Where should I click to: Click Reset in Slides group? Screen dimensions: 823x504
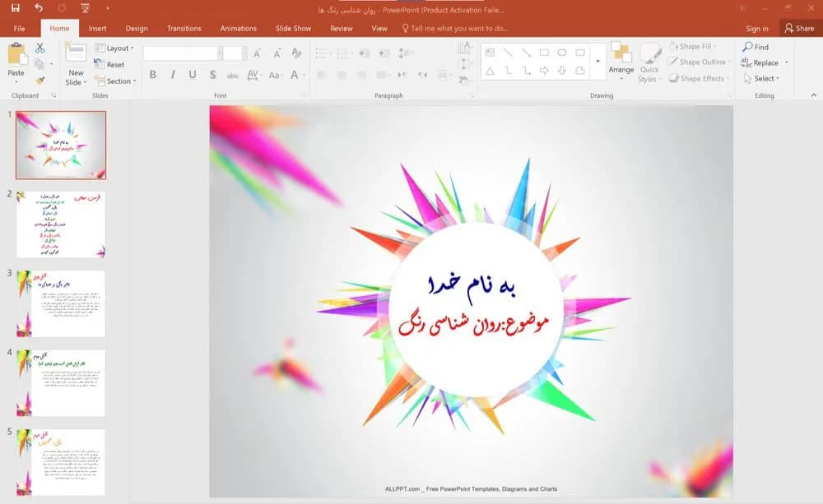coord(109,64)
